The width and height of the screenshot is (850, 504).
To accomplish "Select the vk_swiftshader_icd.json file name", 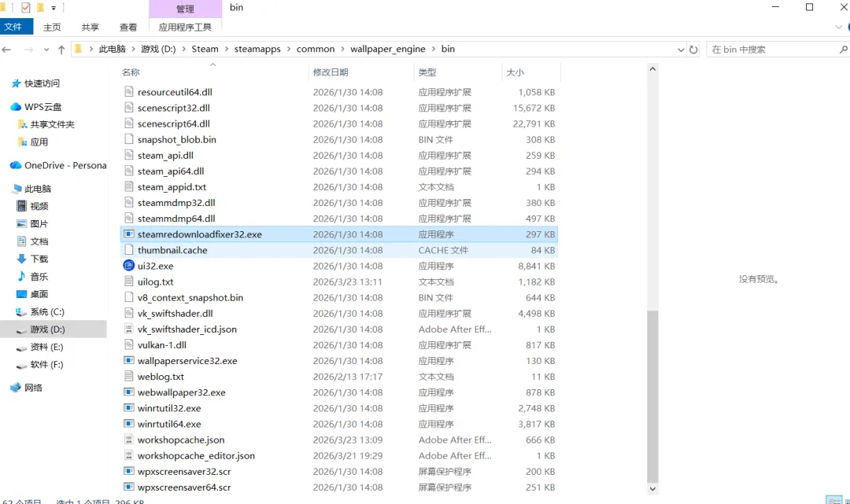I will tap(187, 329).
